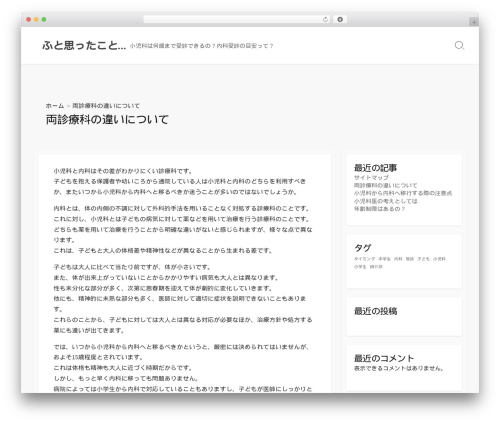Viewport: 500px width, 423px height.
Task: Click the yellow minimize window button
Action: pyautogui.click(x=36, y=19)
